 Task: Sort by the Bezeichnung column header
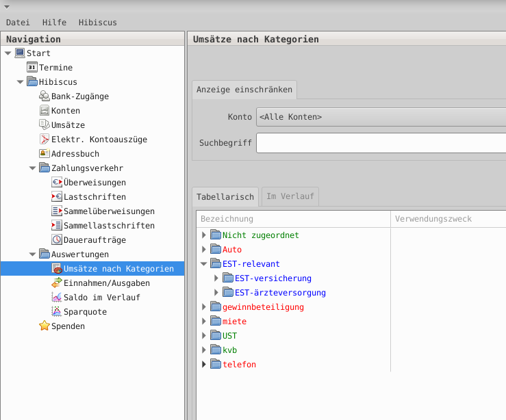(x=293, y=219)
